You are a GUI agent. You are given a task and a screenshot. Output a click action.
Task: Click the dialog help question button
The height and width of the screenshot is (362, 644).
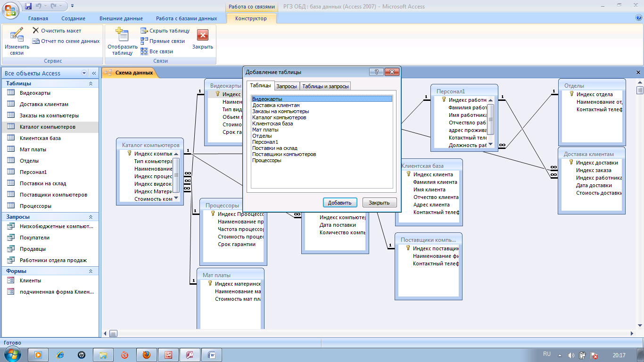(x=376, y=72)
